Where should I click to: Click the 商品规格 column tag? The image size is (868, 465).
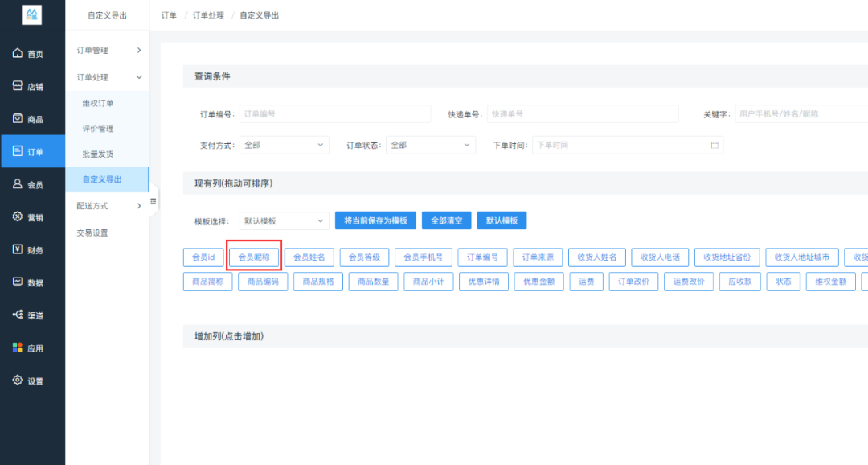[318, 282]
